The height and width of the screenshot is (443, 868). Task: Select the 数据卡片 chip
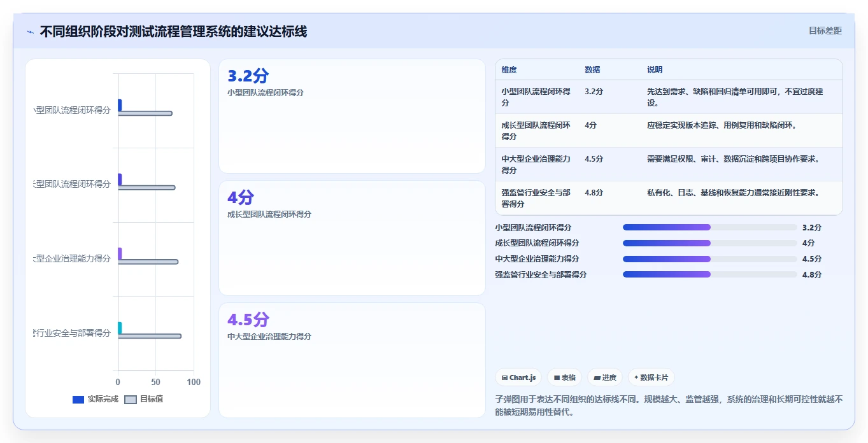coord(651,377)
